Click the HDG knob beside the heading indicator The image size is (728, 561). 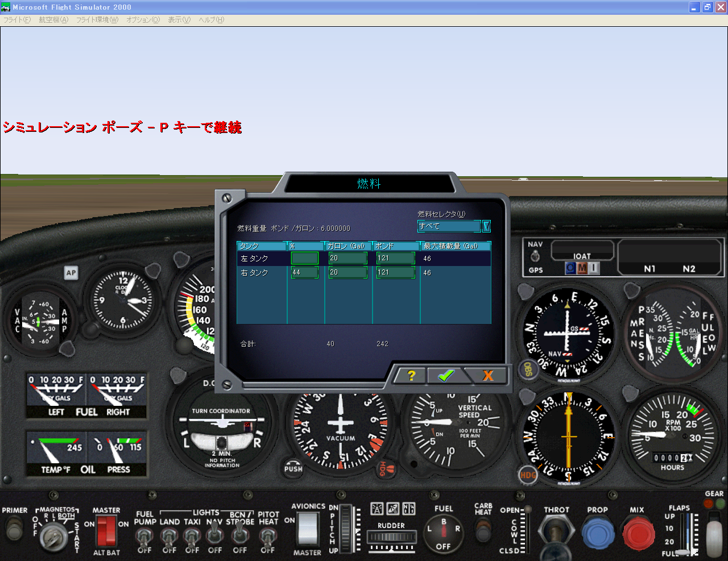528,475
